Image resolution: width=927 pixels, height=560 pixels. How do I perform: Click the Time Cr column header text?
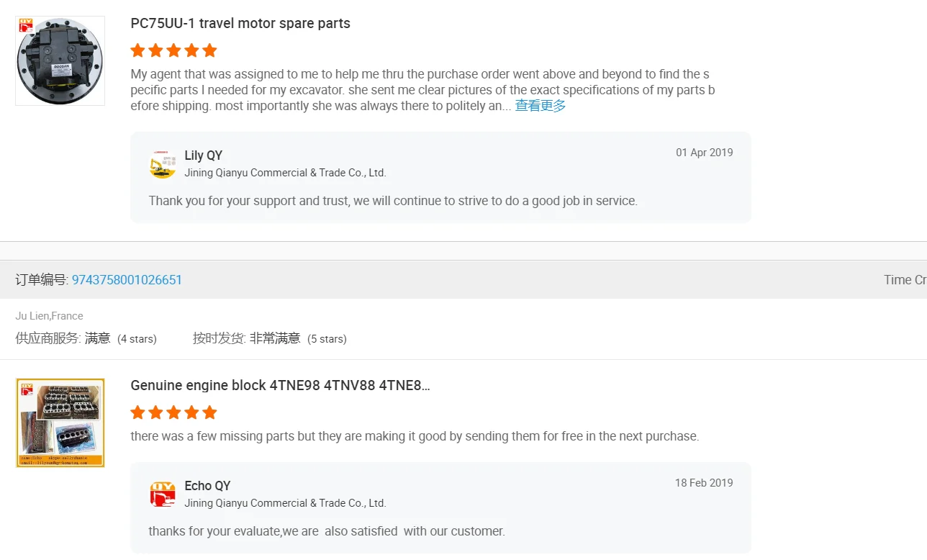tap(905, 280)
